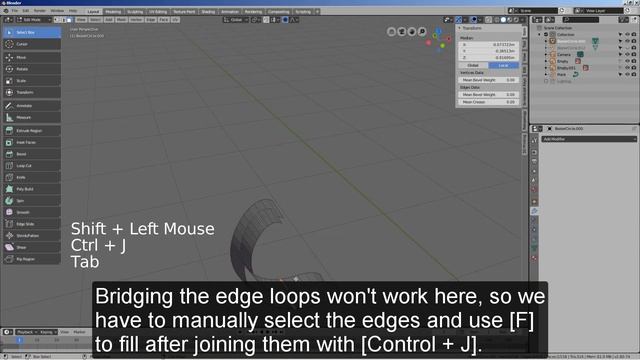The image size is (640, 360).
Task: Select the Inset Faces tool
Action: point(32,142)
